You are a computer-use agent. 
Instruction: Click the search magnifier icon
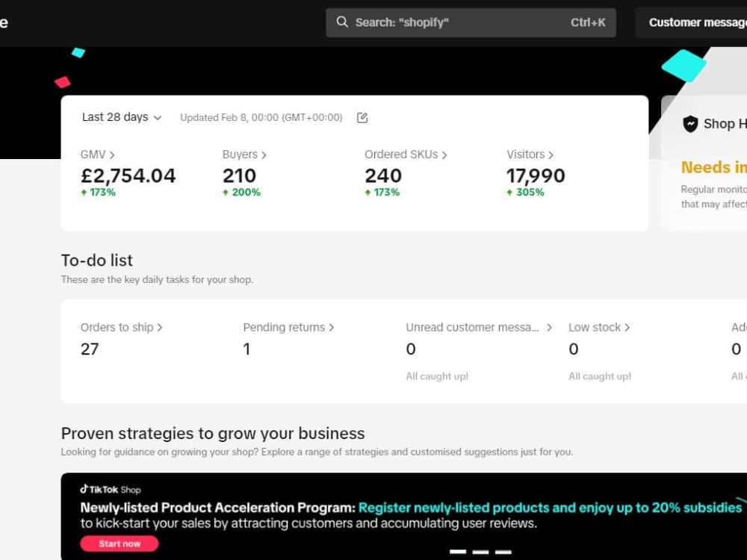[342, 22]
